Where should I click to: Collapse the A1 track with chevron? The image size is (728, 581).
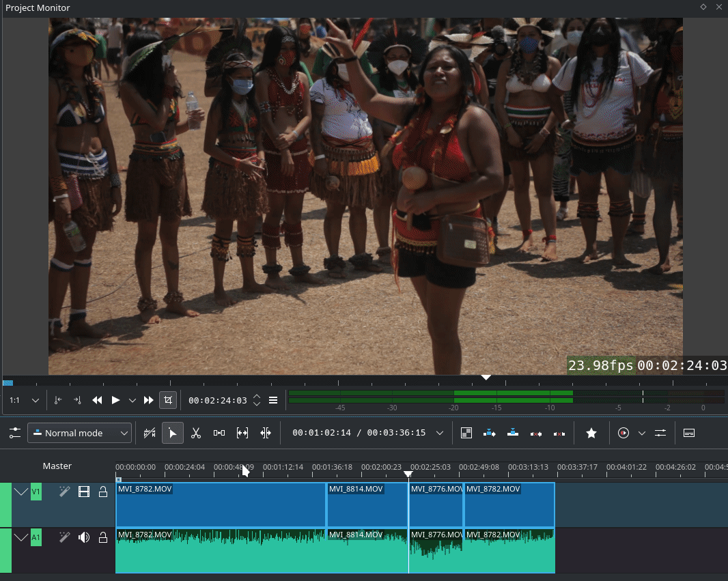(21, 537)
